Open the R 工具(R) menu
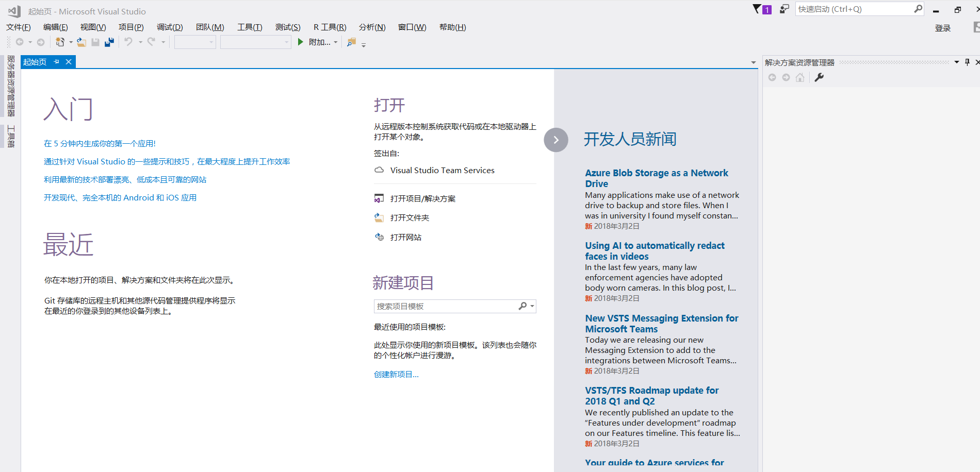 [x=330, y=27]
